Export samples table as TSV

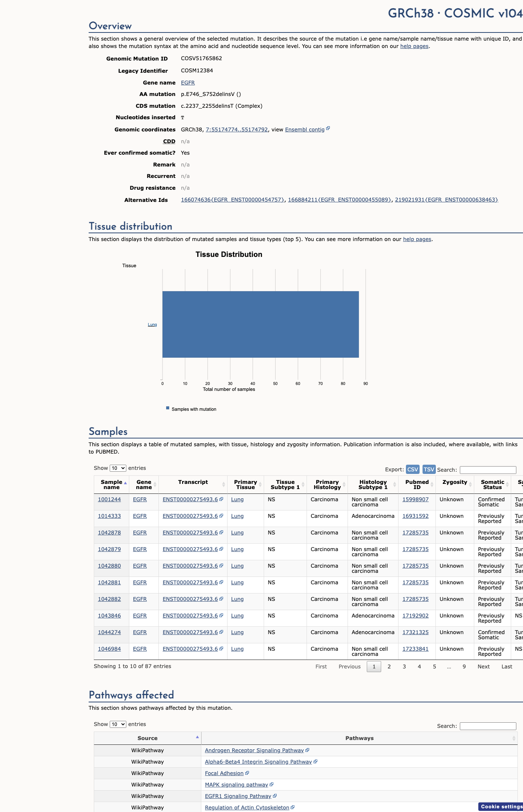coord(429,469)
